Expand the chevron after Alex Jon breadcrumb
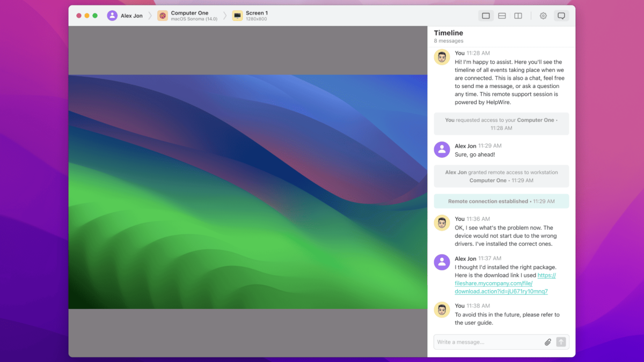644x362 pixels. pyautogui.click(x=150, y=16)
